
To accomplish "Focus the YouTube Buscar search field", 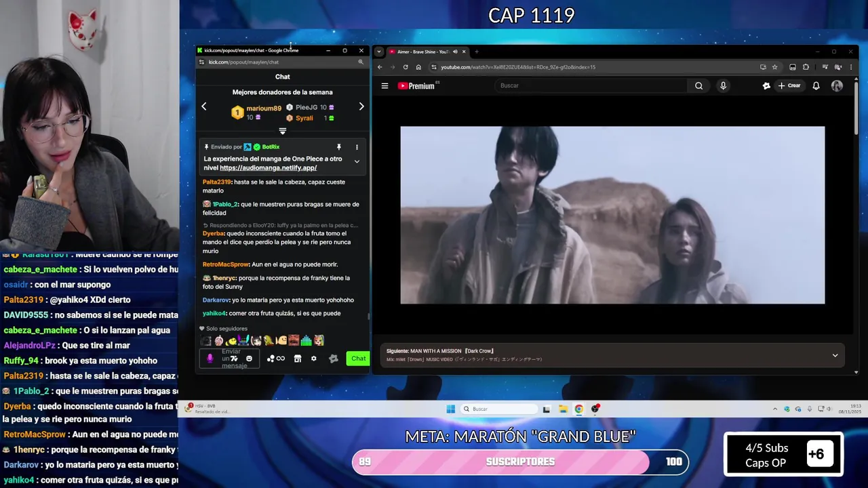I will click(592, 85).
